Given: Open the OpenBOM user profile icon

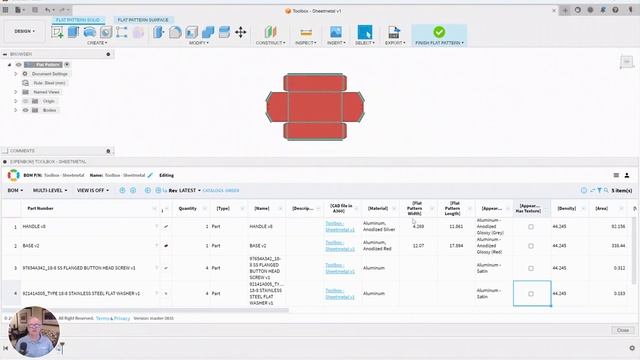Looking at the screenshot, I should (627, 176).
